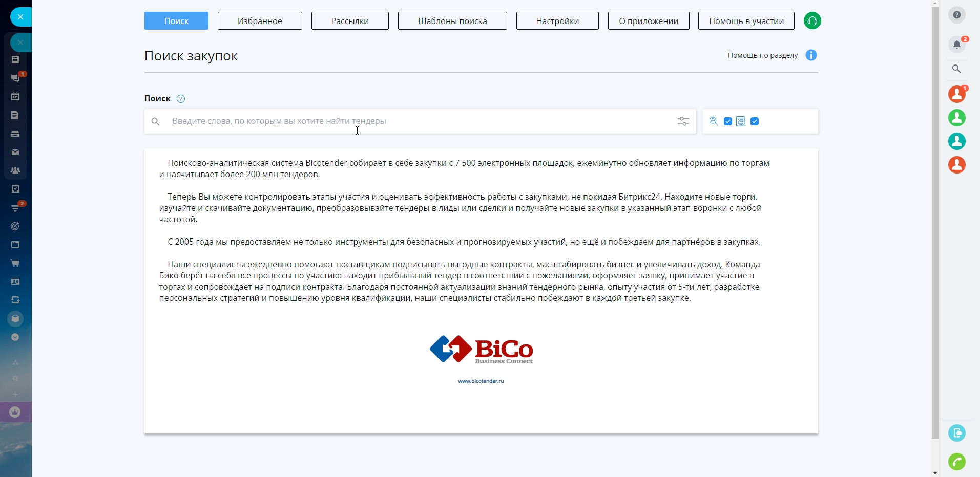
Task: Click question mark hint next to Поиск label
Action: point(181,99)
